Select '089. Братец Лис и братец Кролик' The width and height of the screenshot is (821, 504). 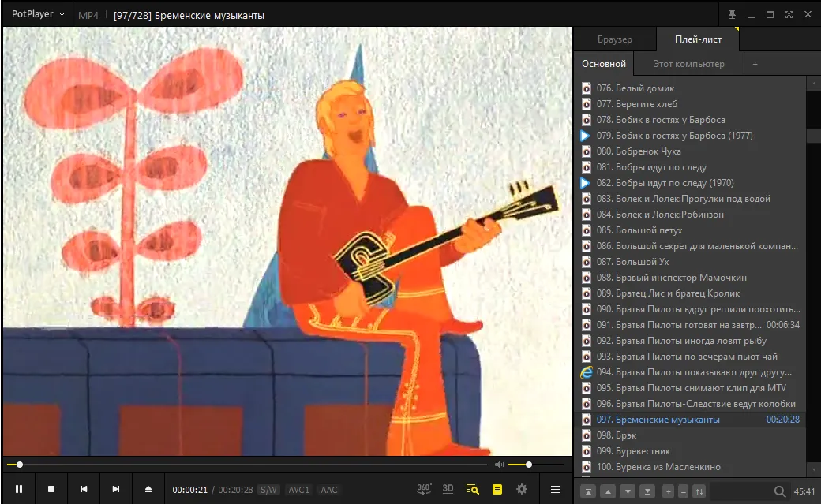[692, 293]
